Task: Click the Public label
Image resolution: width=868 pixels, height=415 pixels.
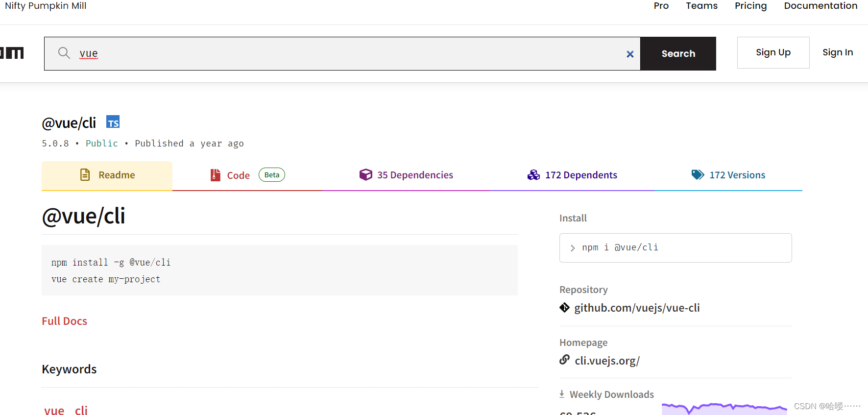Action: pos(102,143)
